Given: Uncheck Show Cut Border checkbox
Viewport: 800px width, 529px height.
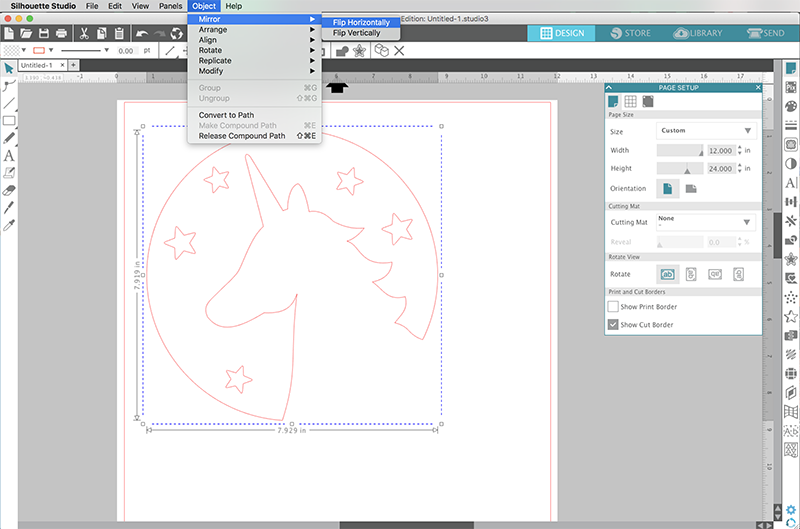Looking at the screenshot, I should click(x=613, y=324).
